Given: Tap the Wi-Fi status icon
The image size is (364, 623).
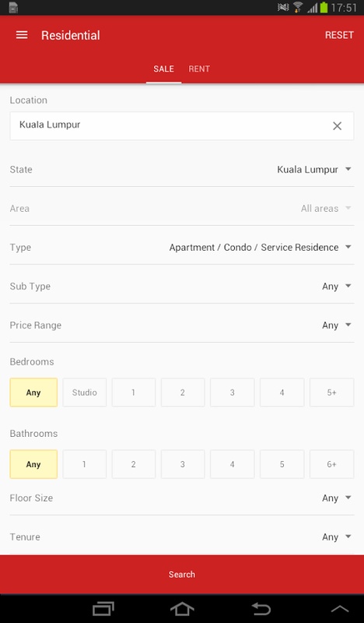Looking at the screenshot, I should [x=298, y=8].
